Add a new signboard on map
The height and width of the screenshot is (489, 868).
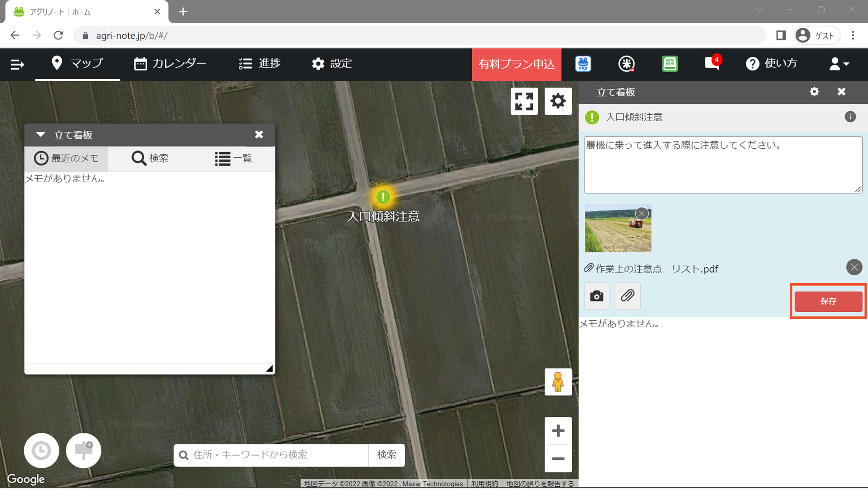click(x=83, y=451)
